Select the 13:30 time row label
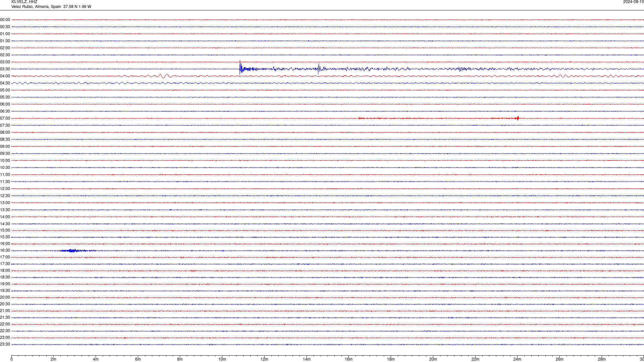Screen dimensions: 644x362 point(5,210)
